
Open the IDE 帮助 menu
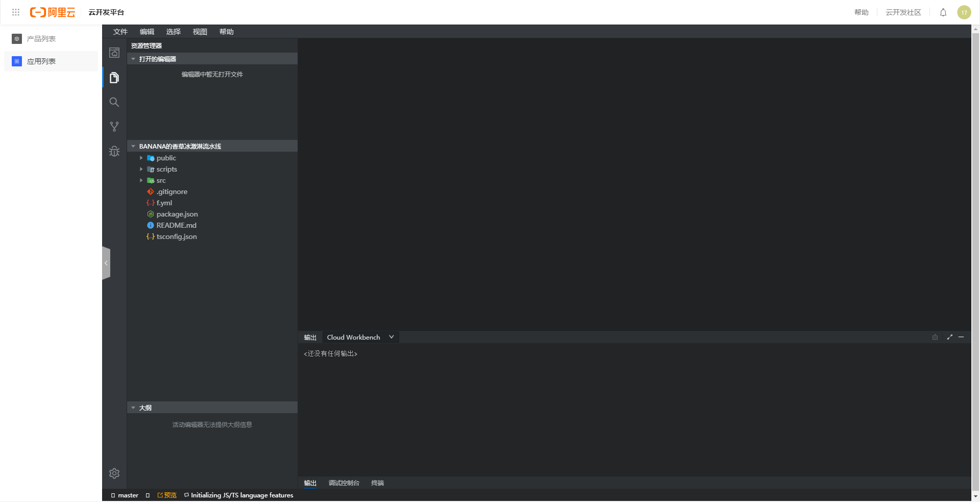coord(227,32)
